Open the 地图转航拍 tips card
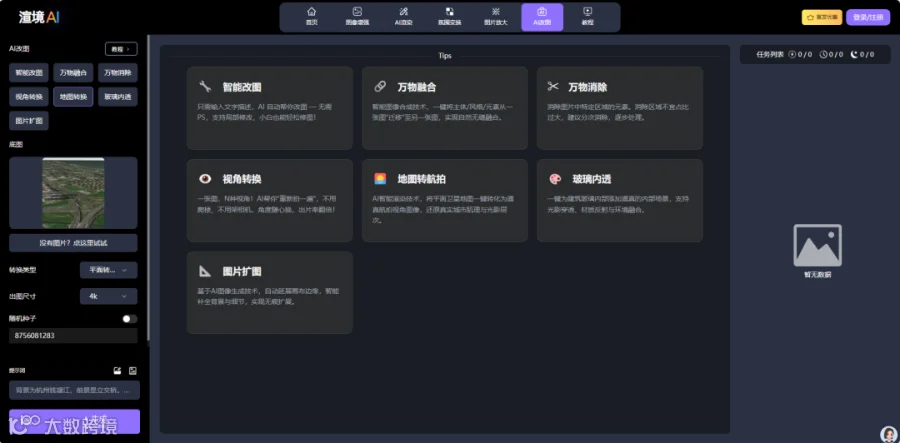 pyautogui.click(x=445, y=200)
